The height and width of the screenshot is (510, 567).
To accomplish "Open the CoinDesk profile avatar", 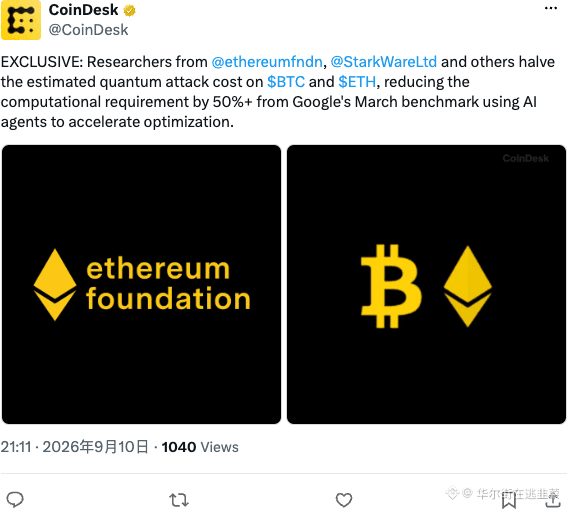I will (21, 19).
